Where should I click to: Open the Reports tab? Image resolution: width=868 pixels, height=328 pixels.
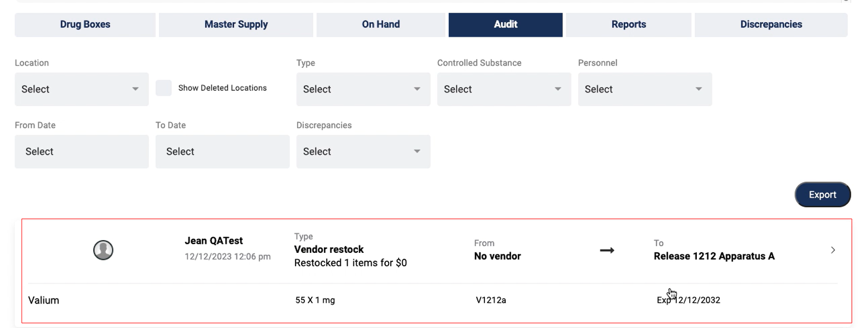tap(628, 25)
